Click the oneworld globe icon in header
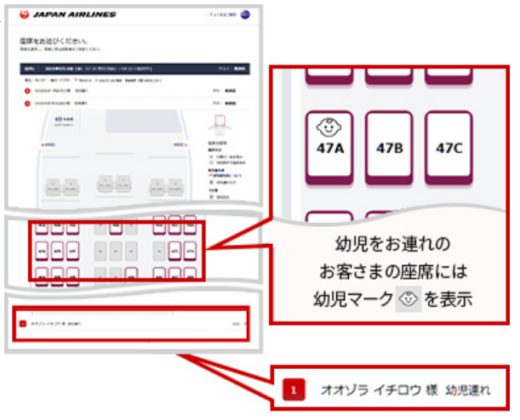The width and height of the screenshot is (520, 420). 245,15
